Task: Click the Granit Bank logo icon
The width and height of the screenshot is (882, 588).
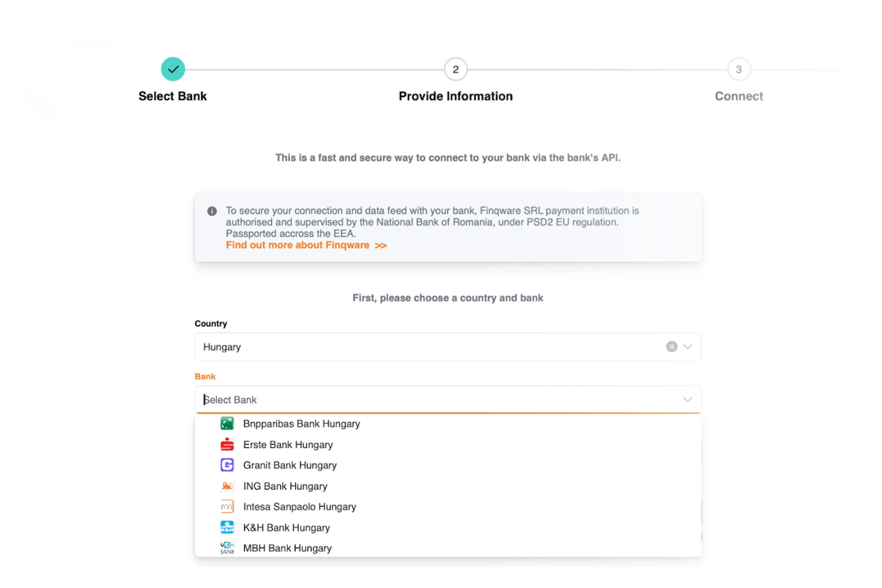Action: pyautogui.click(x=227, y=465)
